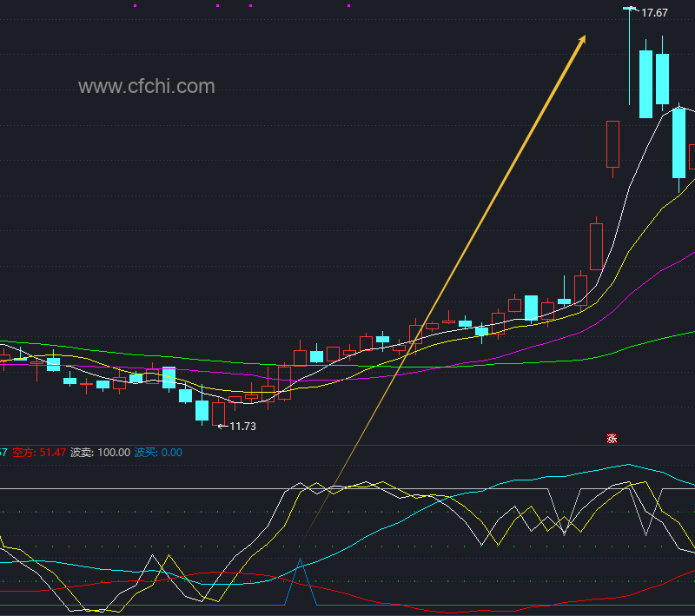The image size is (695, 616).
Task: Click the 17.67 high price label
Action: [x=654, y=13]
